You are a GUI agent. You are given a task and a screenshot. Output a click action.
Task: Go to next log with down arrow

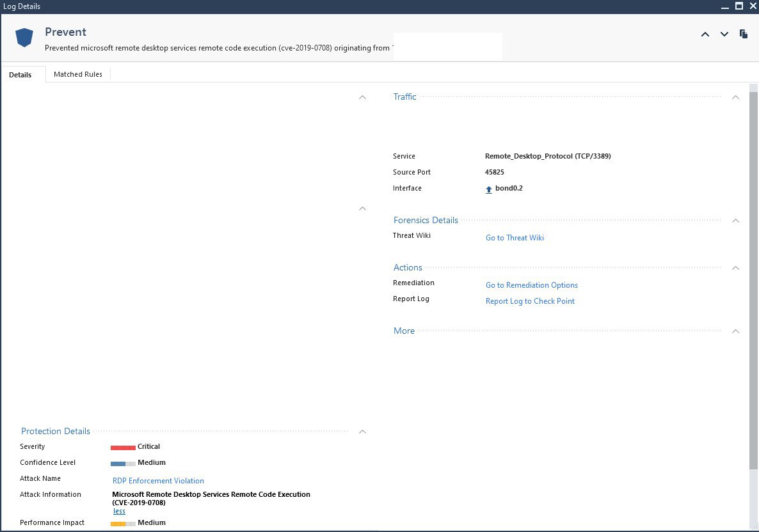(x=724, y=35)
